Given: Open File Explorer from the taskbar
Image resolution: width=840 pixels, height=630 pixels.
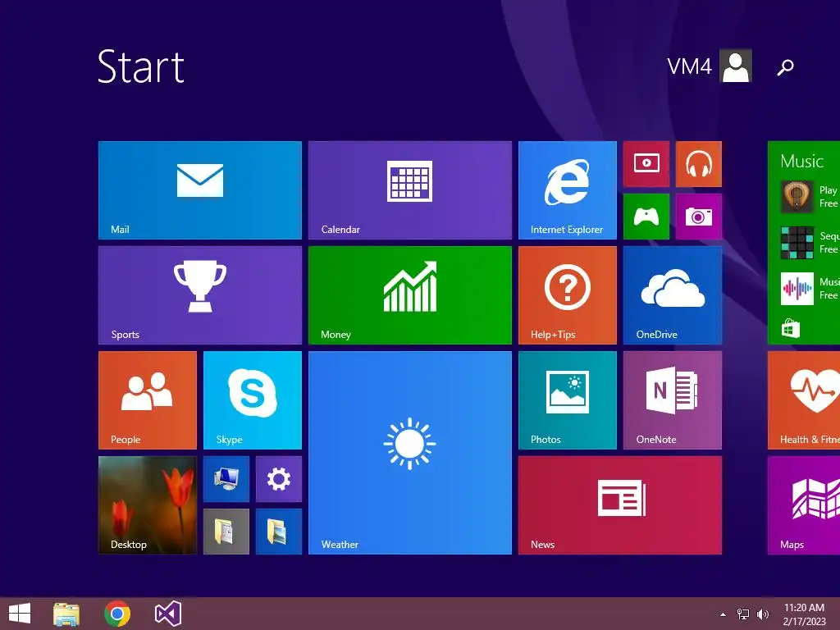Looking at the screenshot, I should (x=66, y=614).
